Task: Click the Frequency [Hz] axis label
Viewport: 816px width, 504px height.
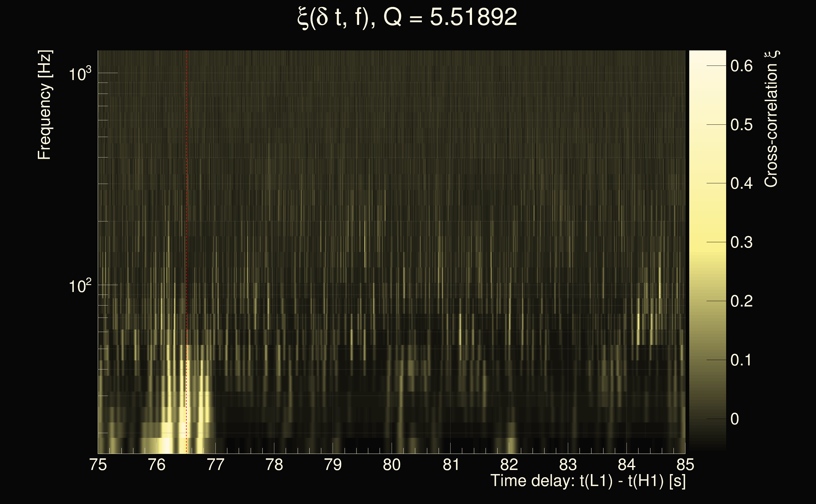Action: click(x=44, y=105)
